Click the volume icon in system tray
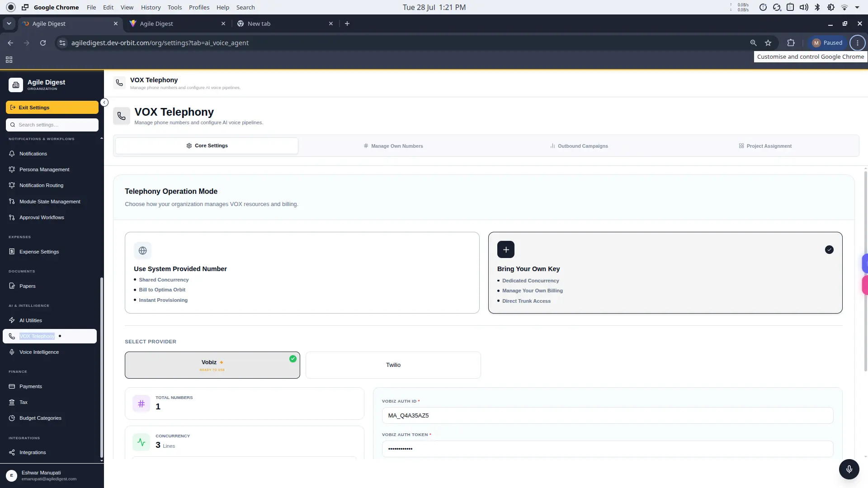Screen dimensions: 868x488 (804, 7)
